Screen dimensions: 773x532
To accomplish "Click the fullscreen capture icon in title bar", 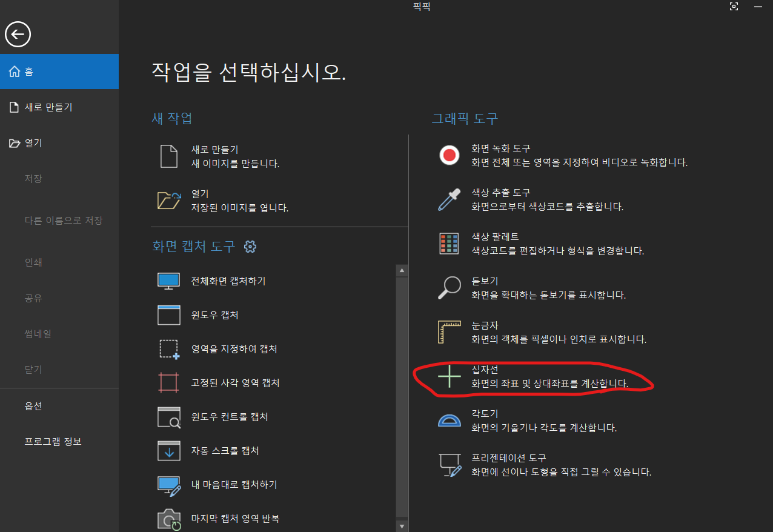I will [734, 7].
